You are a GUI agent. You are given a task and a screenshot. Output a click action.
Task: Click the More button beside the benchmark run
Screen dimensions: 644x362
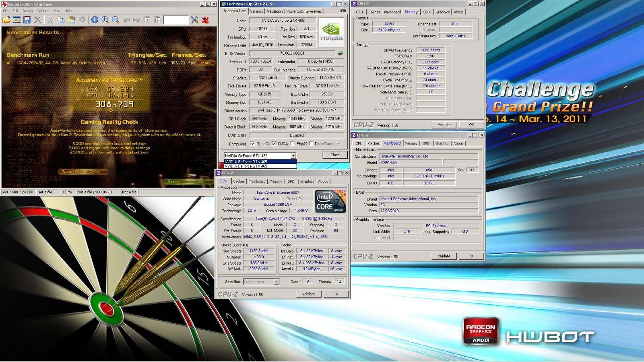[x=206, y=63]
